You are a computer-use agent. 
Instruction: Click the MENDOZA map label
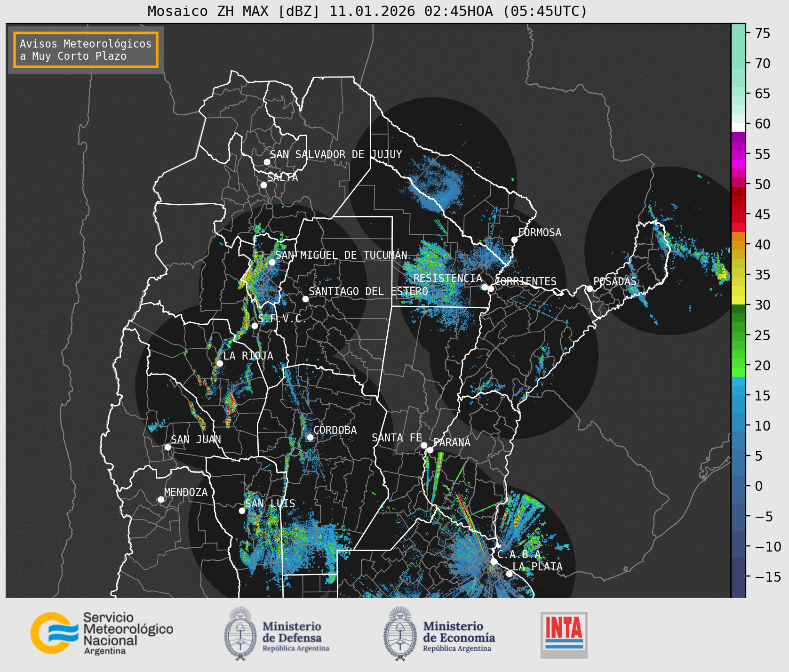coord(186,492)
